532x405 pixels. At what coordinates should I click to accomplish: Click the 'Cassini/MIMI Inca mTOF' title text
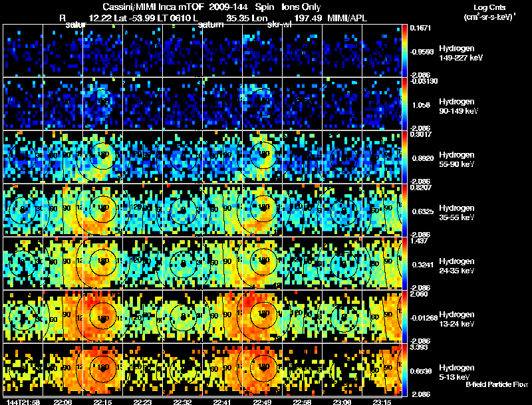(153, 7)
